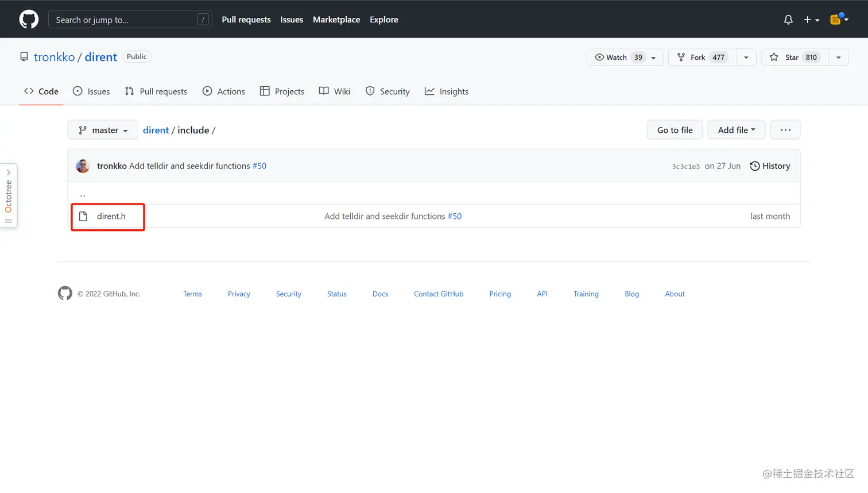Open the Status footer link
This screenshot has width=868, height=493.
337,294
